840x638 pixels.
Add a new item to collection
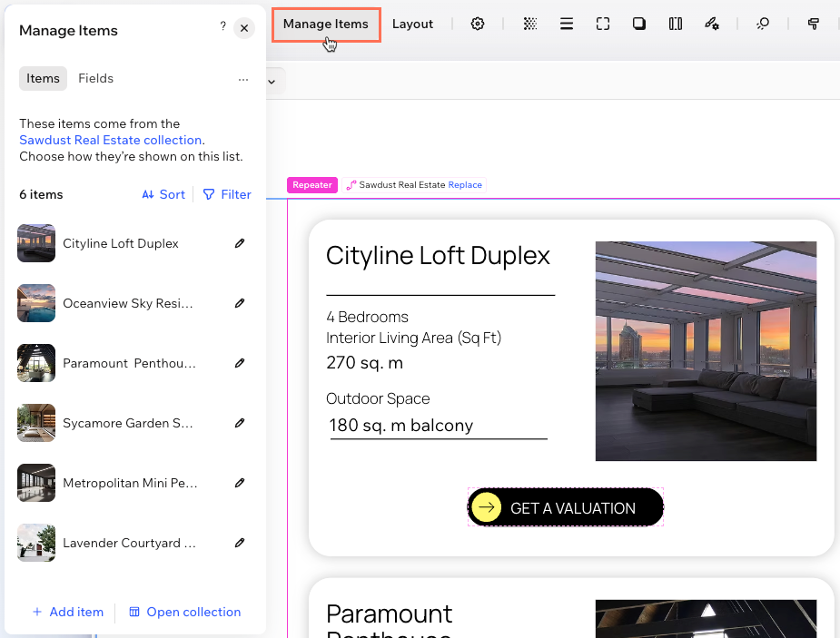(x=68, y=612)
